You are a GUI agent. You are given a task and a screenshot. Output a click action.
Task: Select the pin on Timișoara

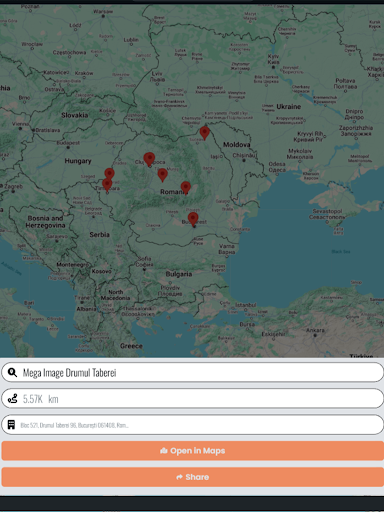(x=107, y=185)
